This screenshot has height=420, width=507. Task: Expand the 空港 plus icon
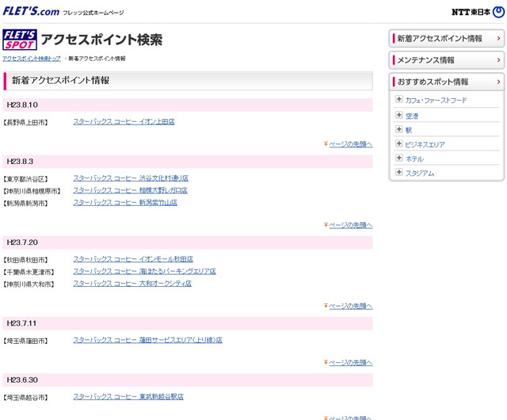pos(399,115)
